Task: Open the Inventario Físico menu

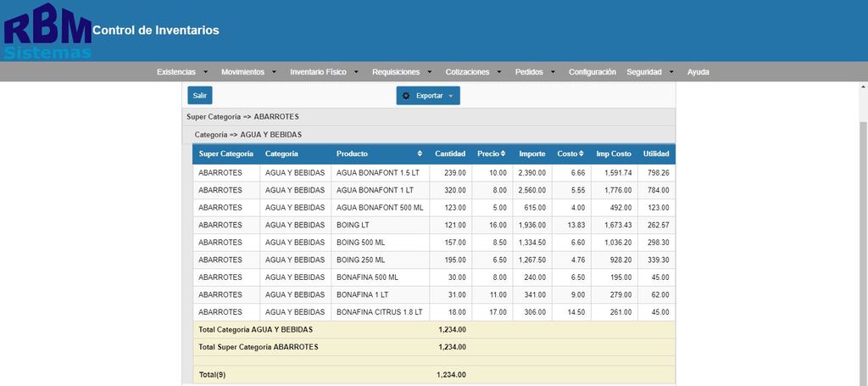Action: pyautogui.click(x=319, y=72)
